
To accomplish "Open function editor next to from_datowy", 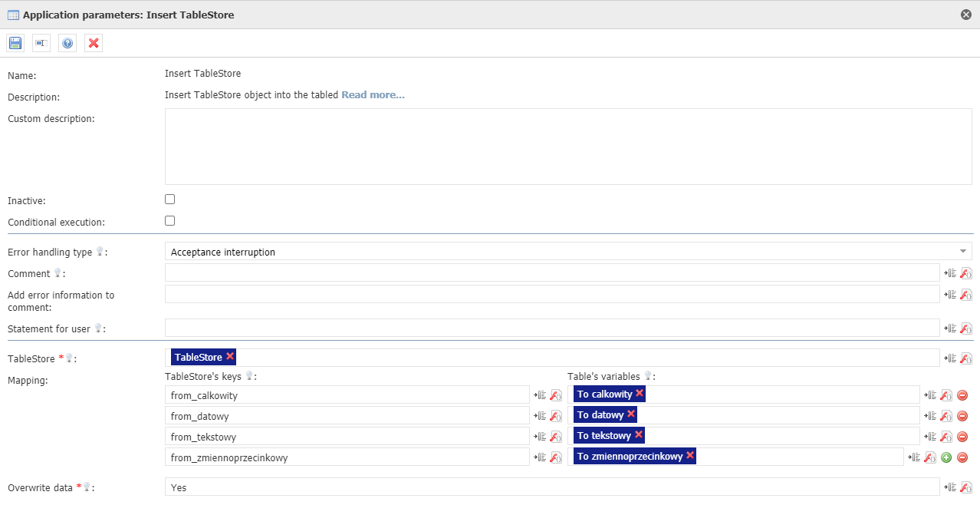I will 556,416.
